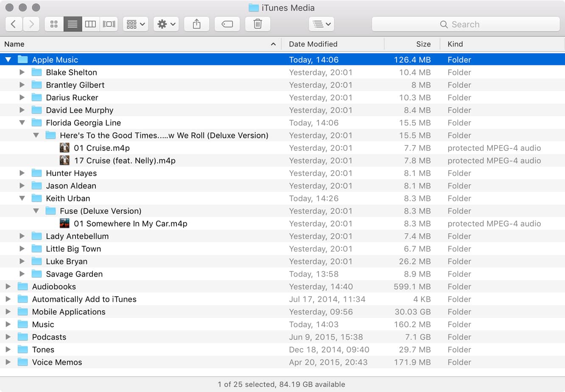Collapse the Fuse (Deluxe Version) folder
Screen dimensions: 565x392
coord(36,211)
